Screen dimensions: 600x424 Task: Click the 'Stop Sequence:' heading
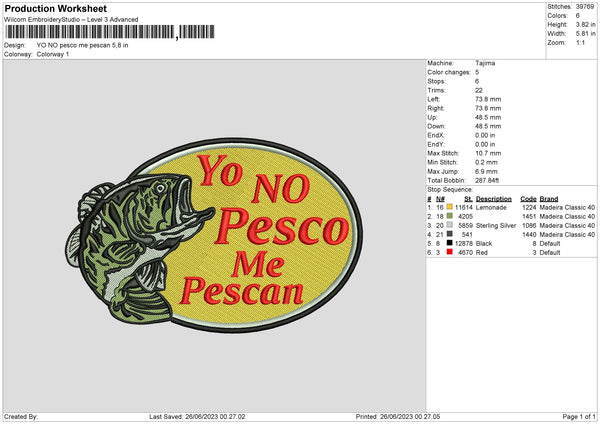pyautogui.click(x=450, y=190)
